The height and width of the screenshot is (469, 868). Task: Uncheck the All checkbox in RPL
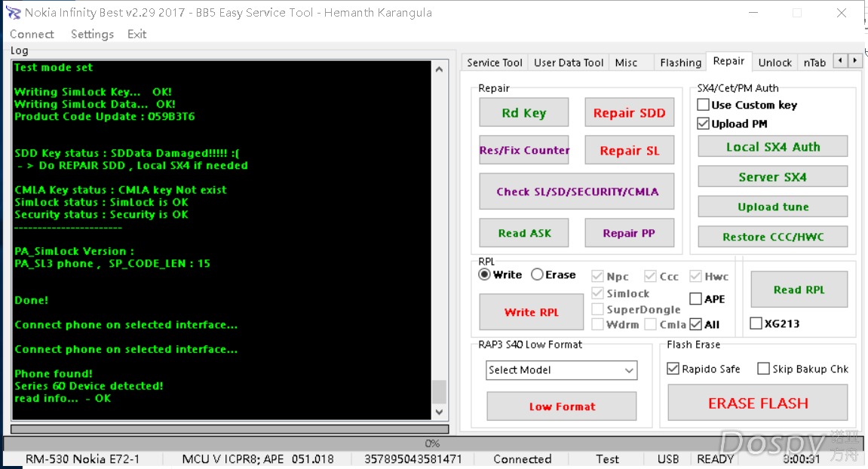point(696,324)
